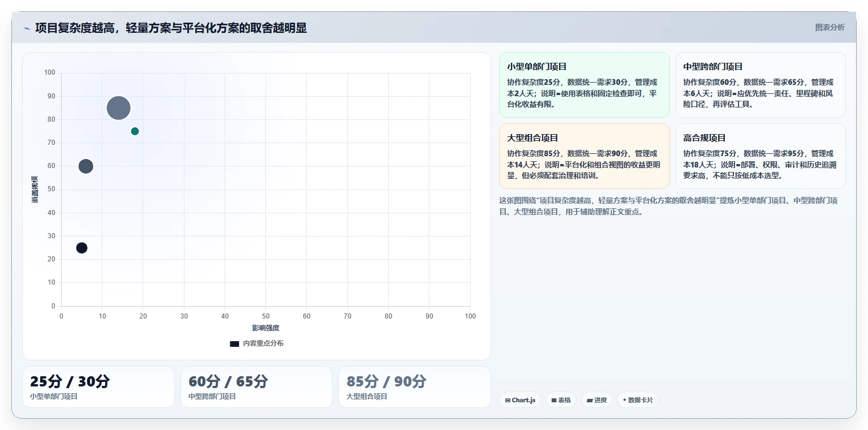868x430 pixels.
Task: Click description text mentioning 管理成本2人天
Action: pyautogui.click(x=582, y=93)
